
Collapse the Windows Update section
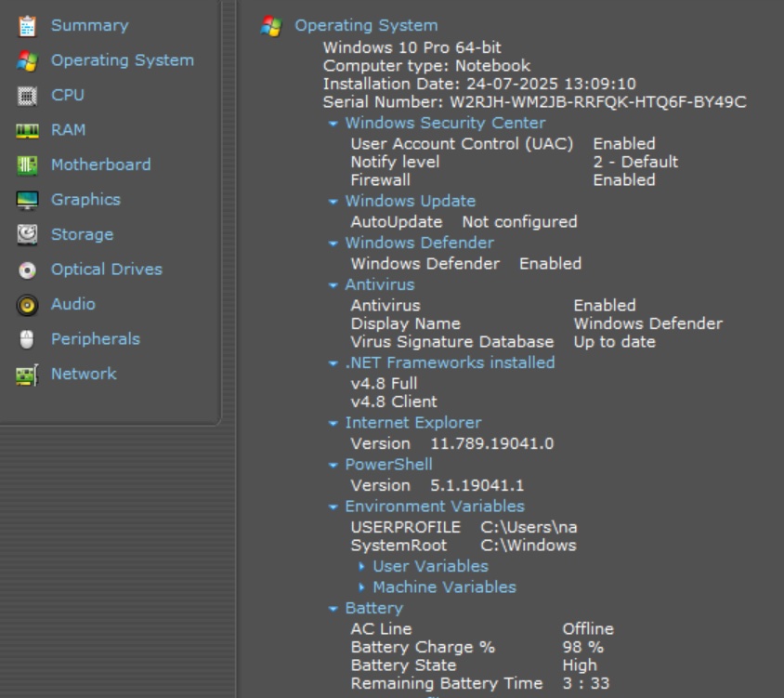tap(333, 202)
